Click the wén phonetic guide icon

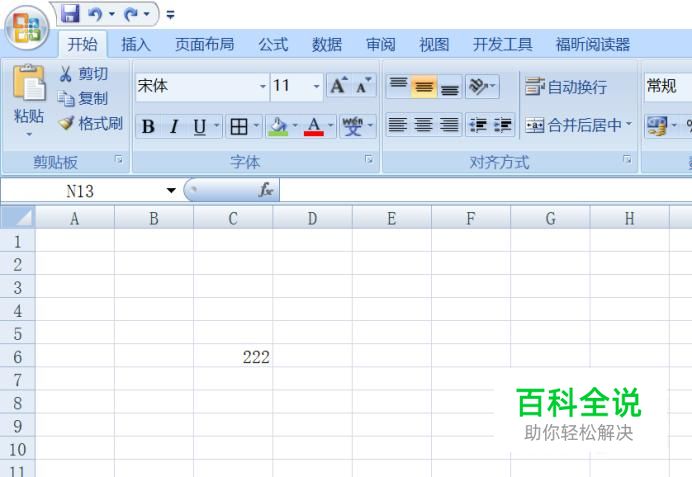[353, 127]
